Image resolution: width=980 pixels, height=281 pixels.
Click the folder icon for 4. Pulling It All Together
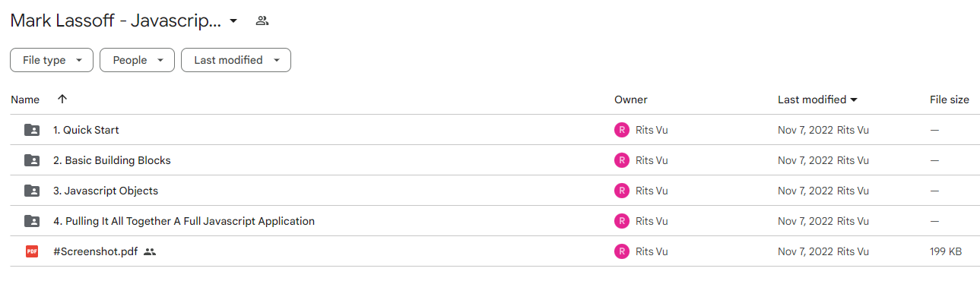click(31, 221)
